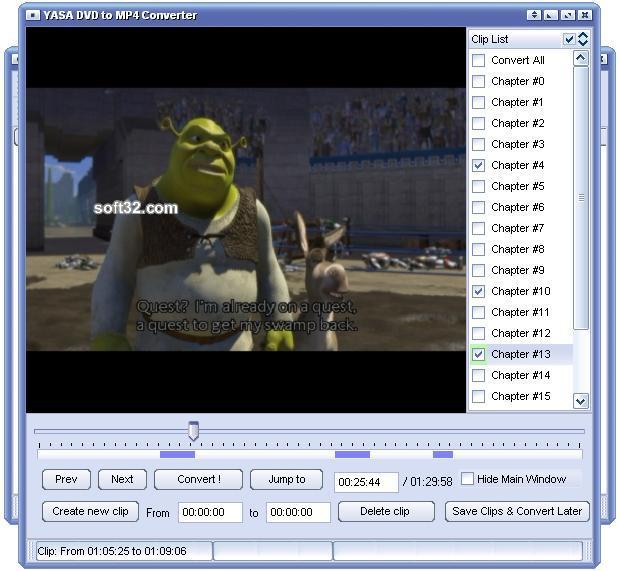Screen dimensions: 619x571
Task: Minimize the converter window with the arrow button
Action: (x=551, y=15)
